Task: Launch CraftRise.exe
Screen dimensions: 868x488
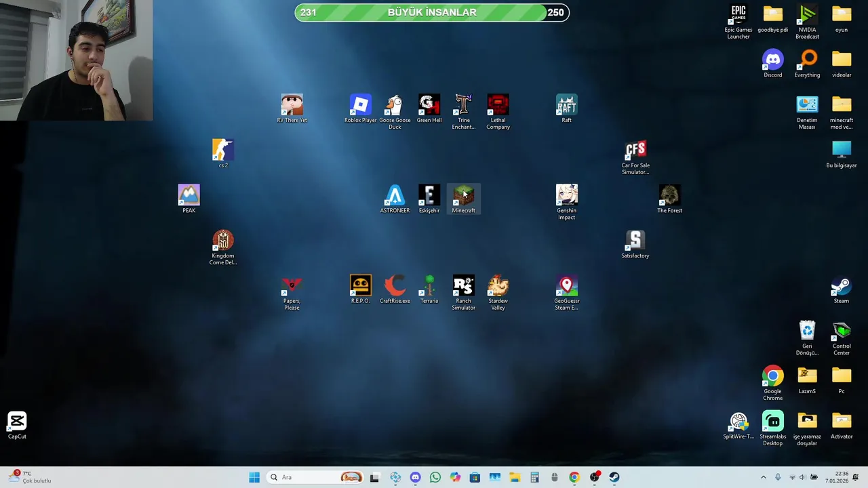Action: 395,289
